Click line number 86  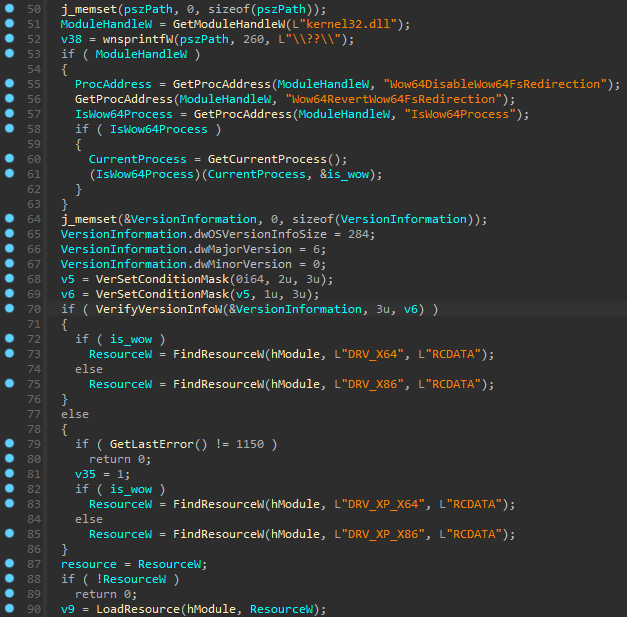(34, 549)
